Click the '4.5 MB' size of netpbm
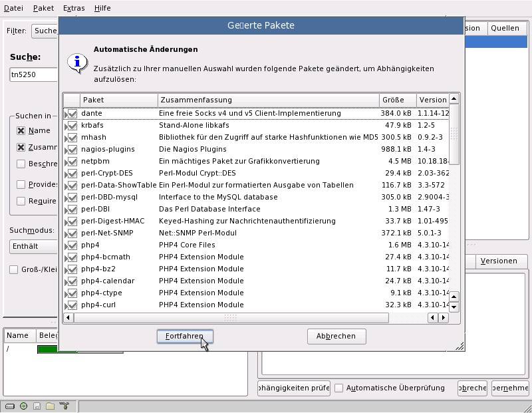 pyautogui.click(x=400, y=161)
